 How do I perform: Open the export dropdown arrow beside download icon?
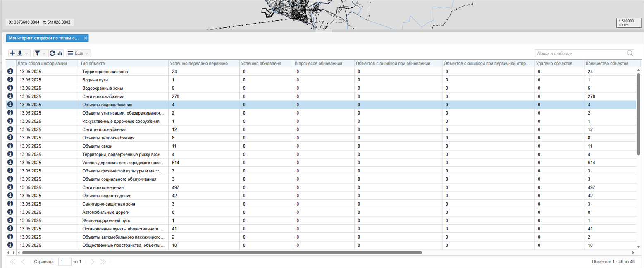tap(27, 53)
